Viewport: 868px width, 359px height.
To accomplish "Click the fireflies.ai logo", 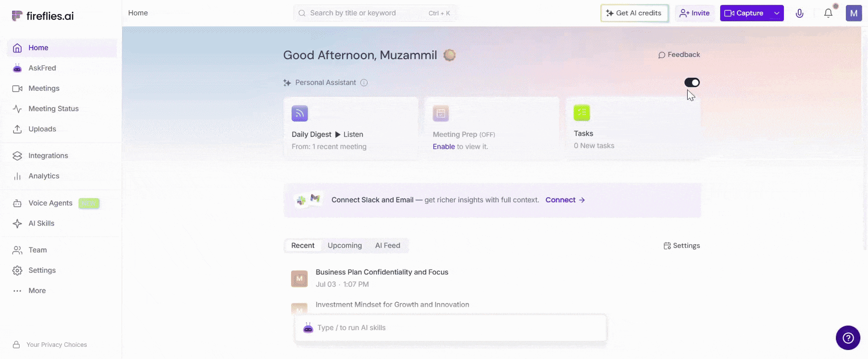I will [x=42, y=16].
